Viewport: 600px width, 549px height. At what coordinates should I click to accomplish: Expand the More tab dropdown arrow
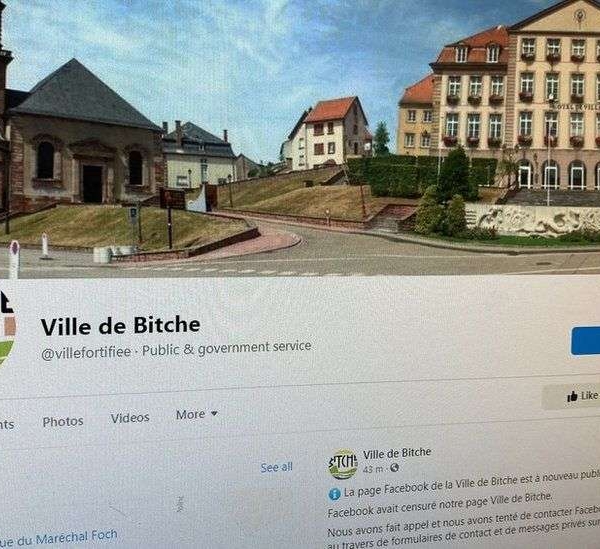[214, 414]
